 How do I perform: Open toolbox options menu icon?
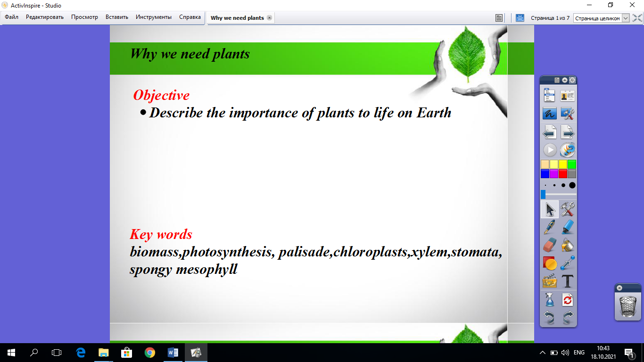tap(557, 80)
